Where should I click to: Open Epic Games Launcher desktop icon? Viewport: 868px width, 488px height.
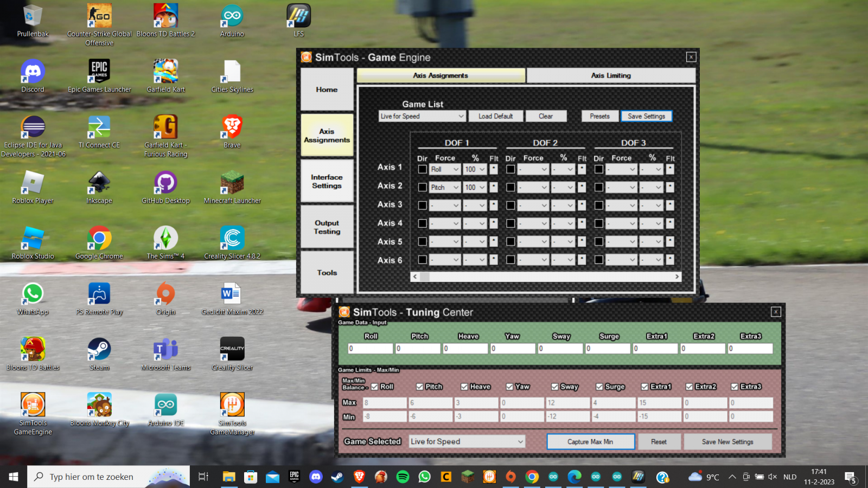tap(99, 76)
